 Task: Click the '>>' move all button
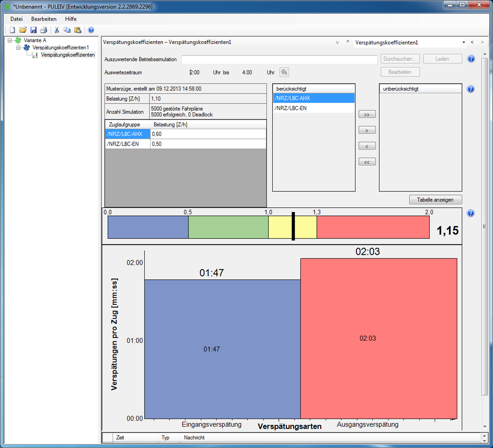tap(367, 114)
